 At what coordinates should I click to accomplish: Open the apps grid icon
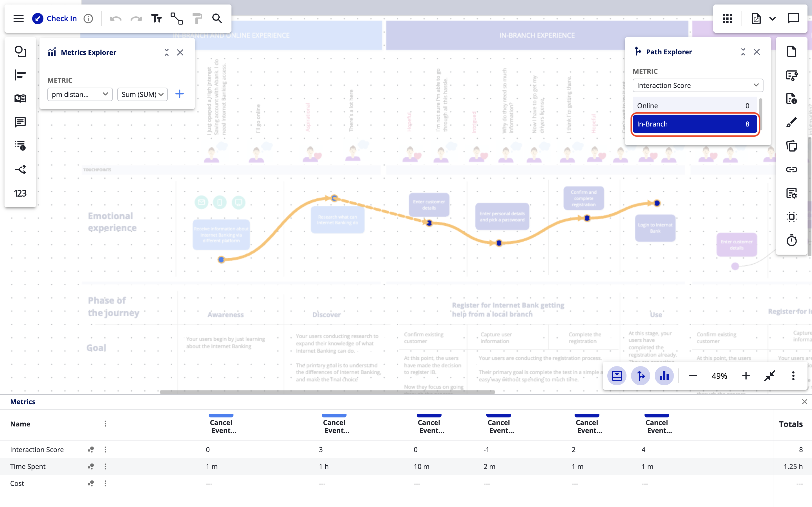727,18
